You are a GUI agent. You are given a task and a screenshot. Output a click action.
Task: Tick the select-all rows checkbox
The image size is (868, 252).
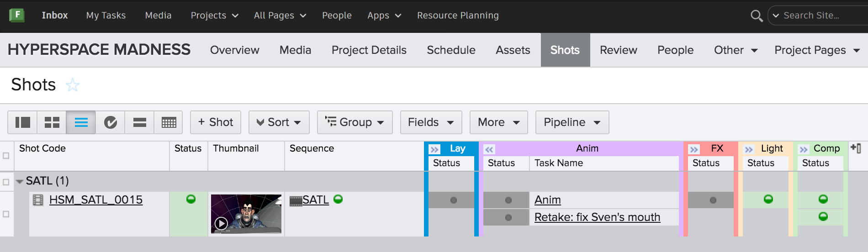(6, 156)
